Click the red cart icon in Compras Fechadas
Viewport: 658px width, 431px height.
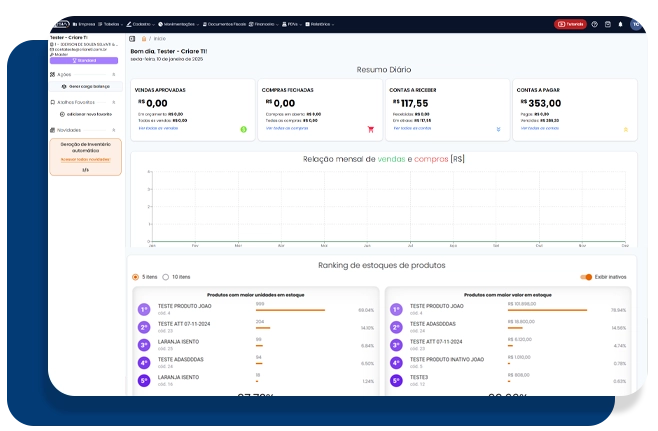pos(370,129)
